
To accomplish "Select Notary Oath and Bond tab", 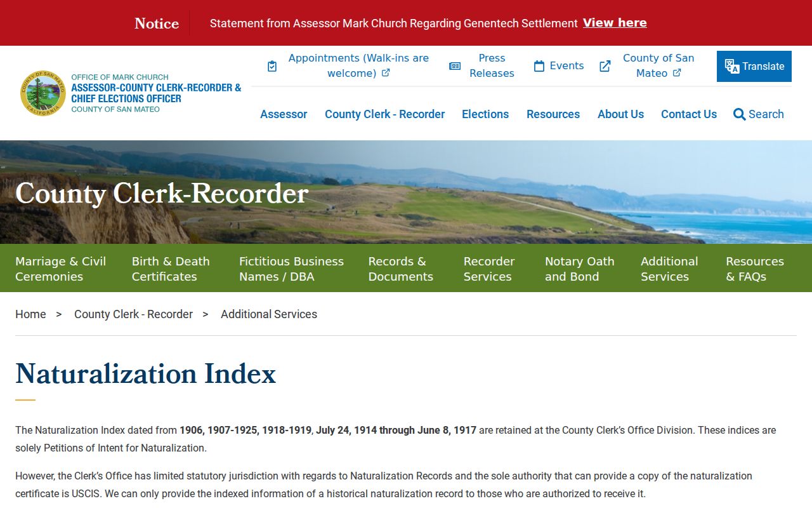I will (580, 269).
